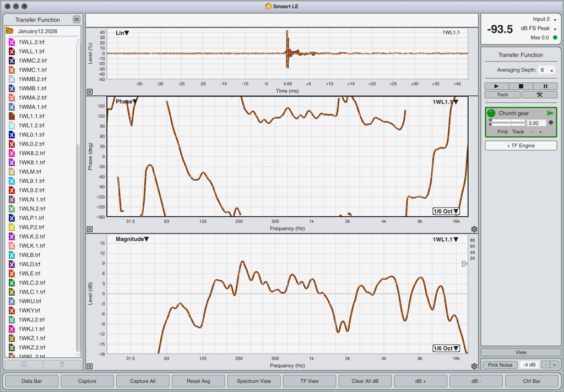
Task: Open the phase plot gear settings
Action: [x=474, y=229]
